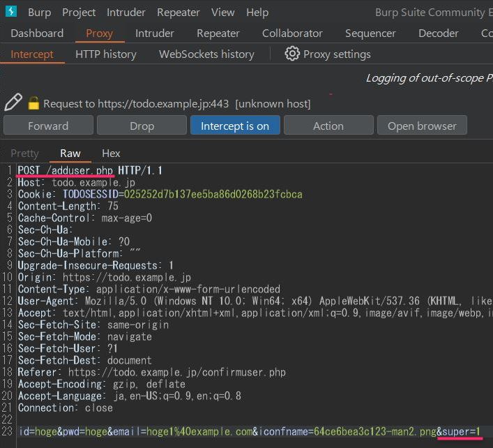Click the 'Sec-Ch-Ua-Mobile: ?0' header

coord(74,241)
